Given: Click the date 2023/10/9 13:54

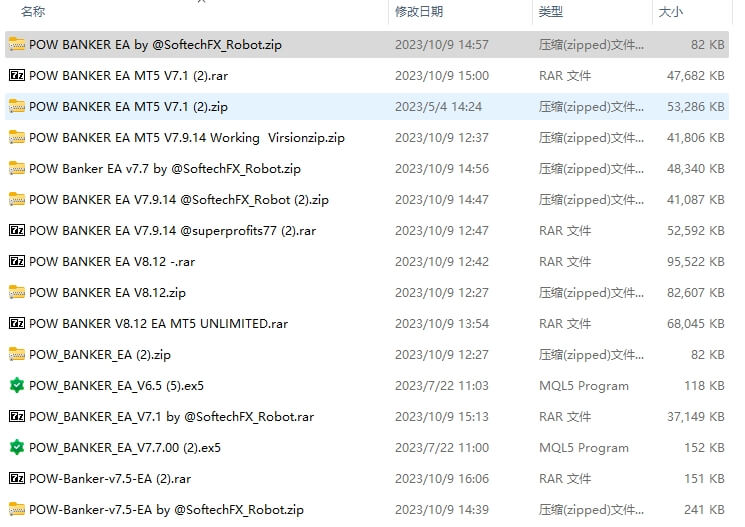Looking at the screenshot, I should 442,324.
